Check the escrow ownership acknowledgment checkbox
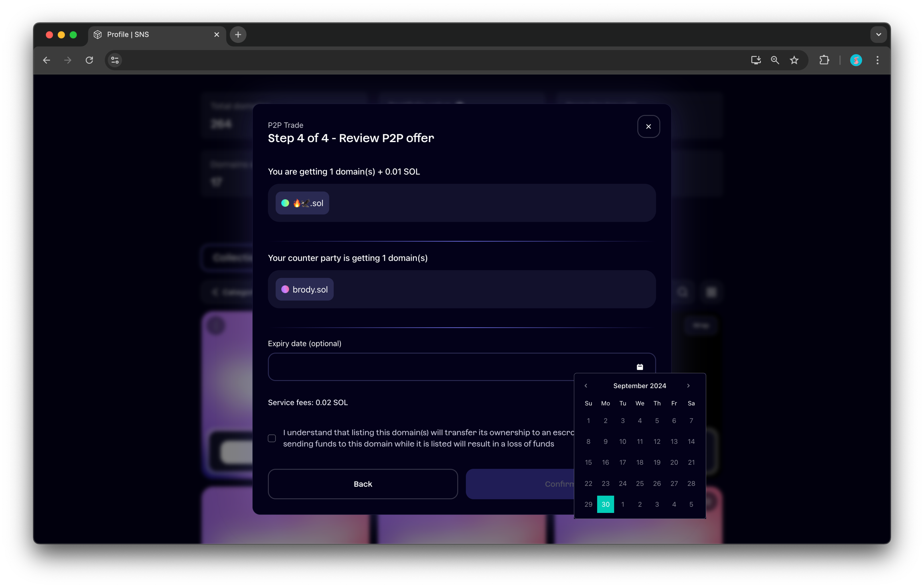 [272, 438]
